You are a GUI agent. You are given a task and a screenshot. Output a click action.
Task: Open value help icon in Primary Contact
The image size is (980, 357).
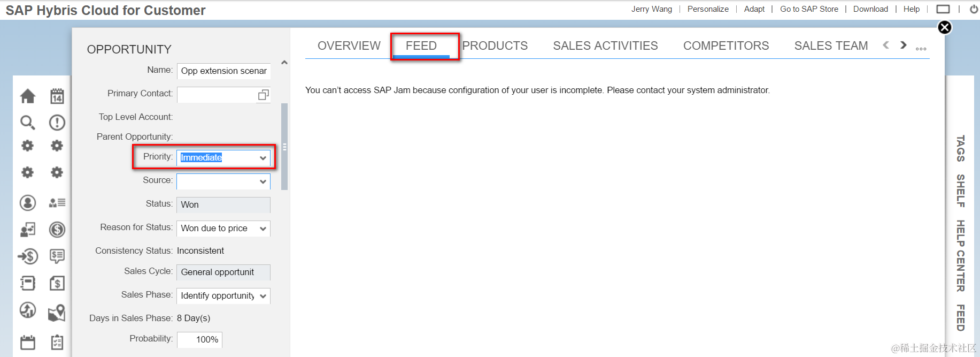263,95
